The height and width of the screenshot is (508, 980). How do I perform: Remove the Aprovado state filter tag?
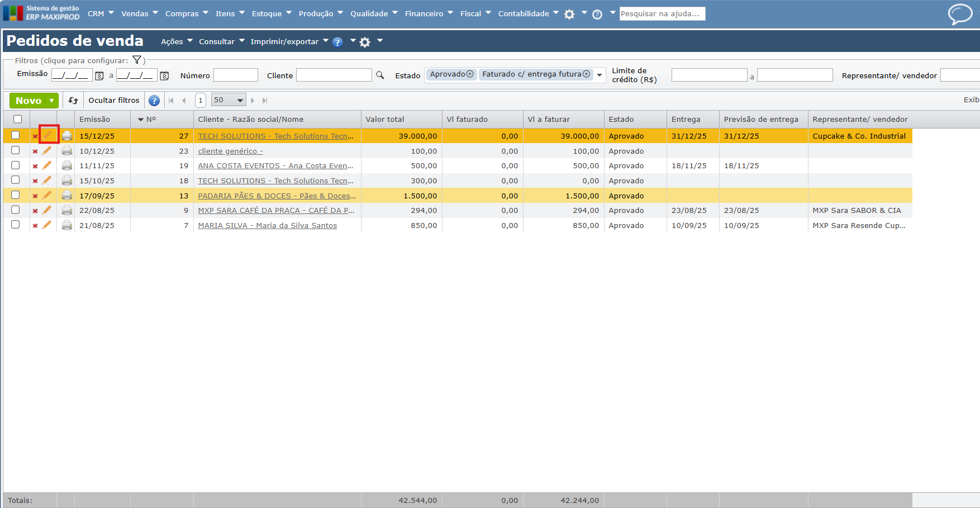pyautogui.click(x=470, y=74)
